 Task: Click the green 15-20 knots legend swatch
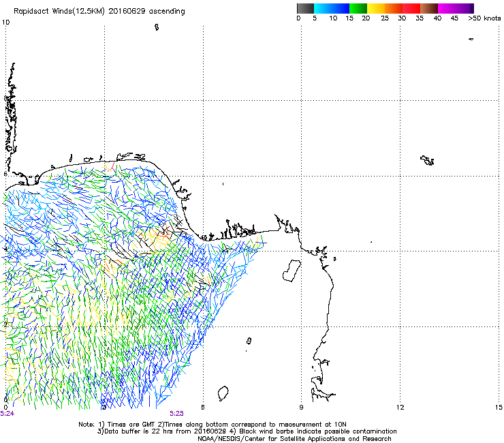pyautogui.click(x=358, y=8)
